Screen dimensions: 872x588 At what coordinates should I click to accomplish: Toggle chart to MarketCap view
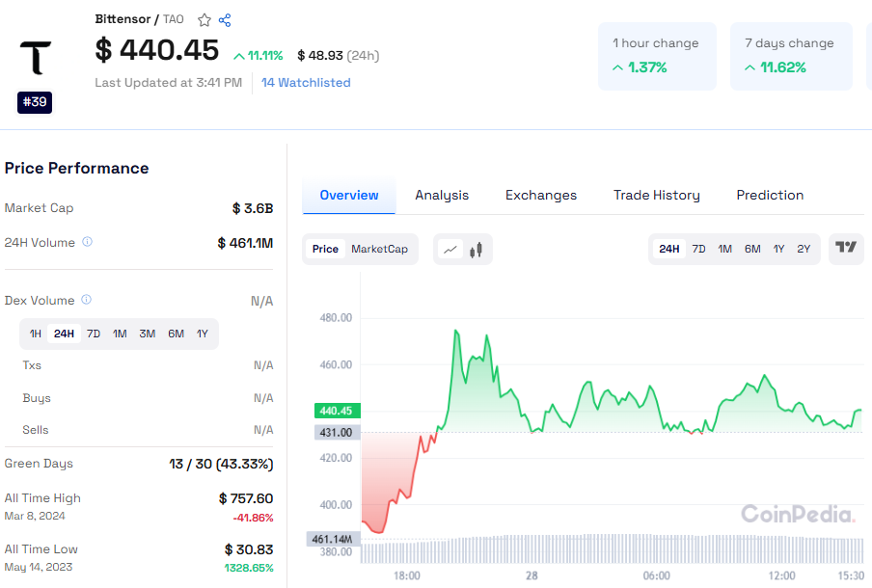click(379, 249)
